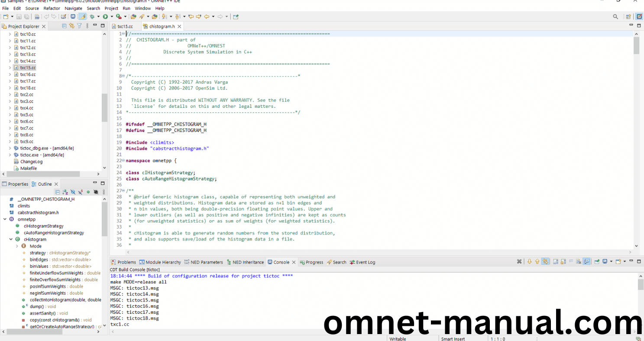Expand the txc15.cc tree item
Image resolution: width=644 pixels, height=341 pixels.
pos(10,68)
